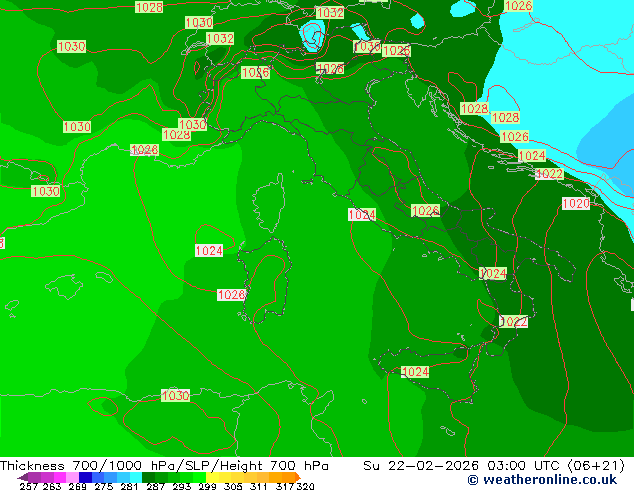Click the forecast time "Su 22-02-2026 03:00 UTC"
This screenshot has height=490, width=634.
(x=461, y=466)
